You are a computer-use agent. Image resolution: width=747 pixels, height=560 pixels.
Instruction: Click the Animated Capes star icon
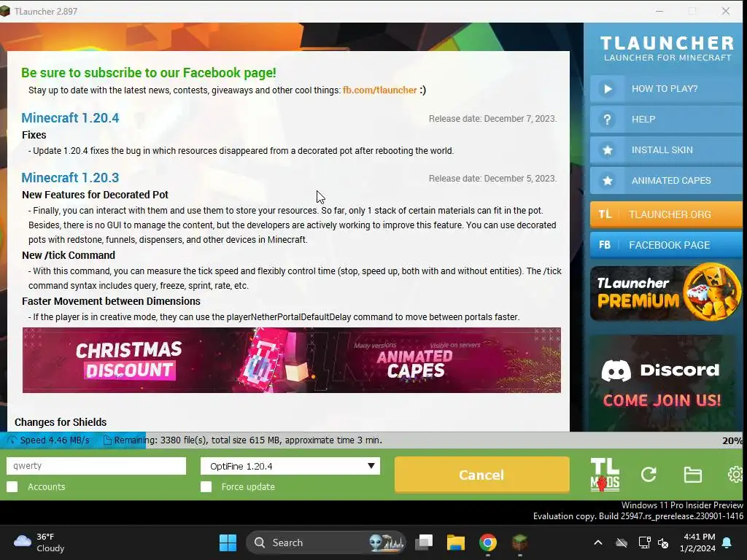pos(608,181)
